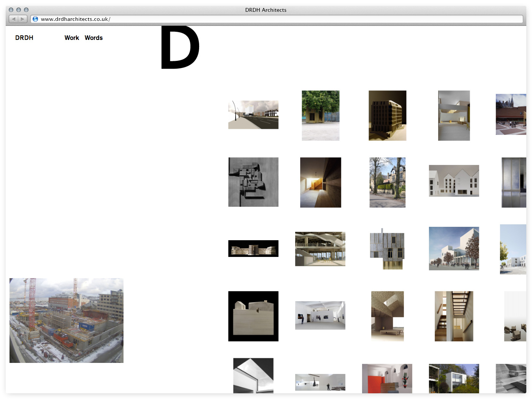Open the wooden staircase interior thumbnail
The image size is (532, 399).
pyautogui.click(x=454, y=316)
